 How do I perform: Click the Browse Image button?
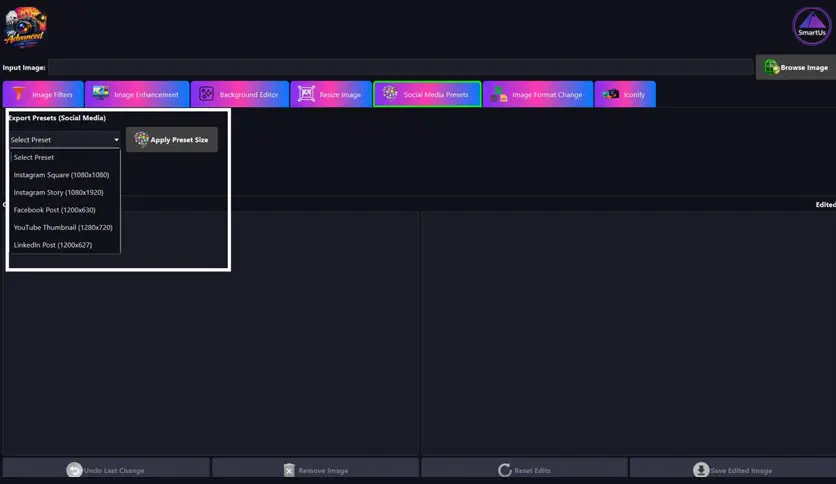click(x=796, y=68)
